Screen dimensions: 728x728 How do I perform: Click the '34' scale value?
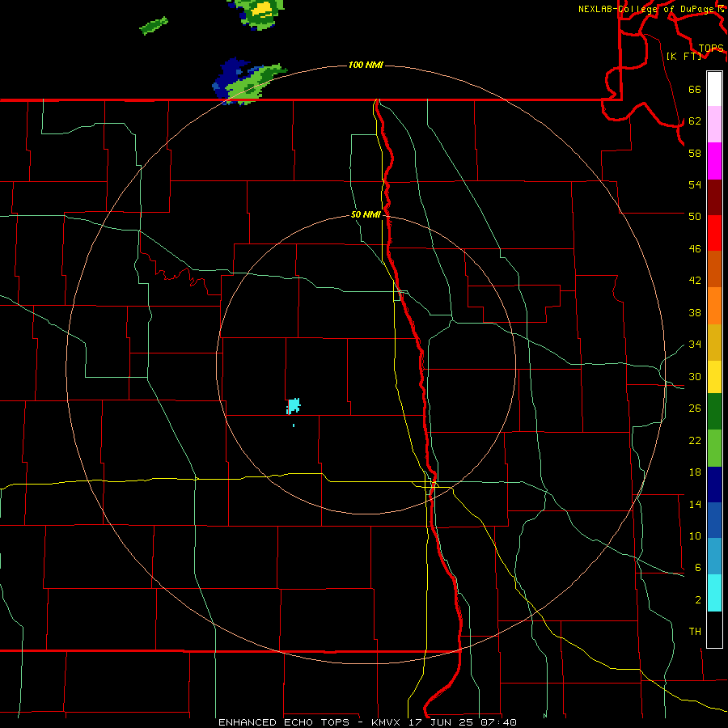coord(695,344)
